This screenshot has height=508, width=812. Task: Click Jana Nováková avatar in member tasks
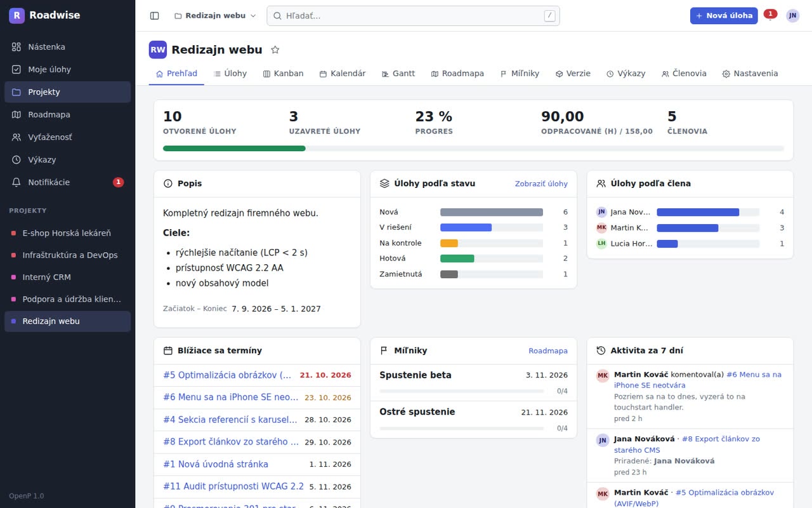pyautogui.click(x=601, y=212)
